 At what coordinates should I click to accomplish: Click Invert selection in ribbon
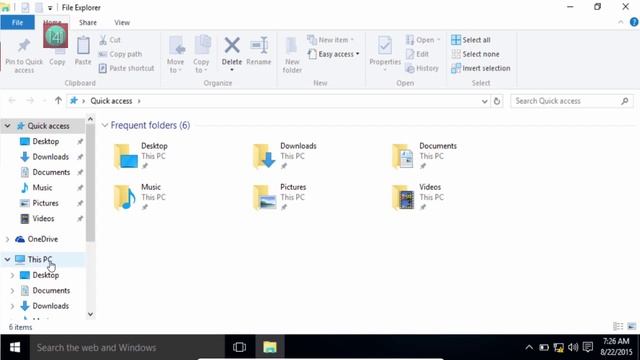(x=481, y=68)
